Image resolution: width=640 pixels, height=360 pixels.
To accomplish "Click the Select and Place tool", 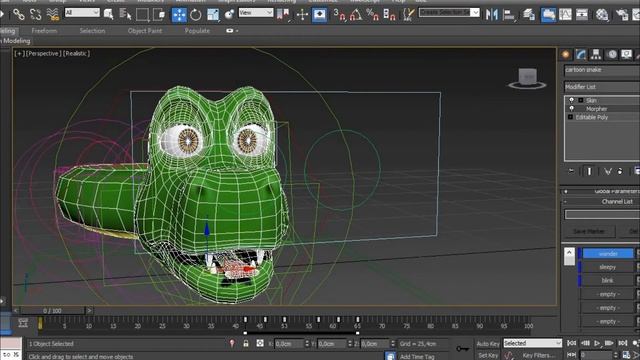I will [229, 15].
